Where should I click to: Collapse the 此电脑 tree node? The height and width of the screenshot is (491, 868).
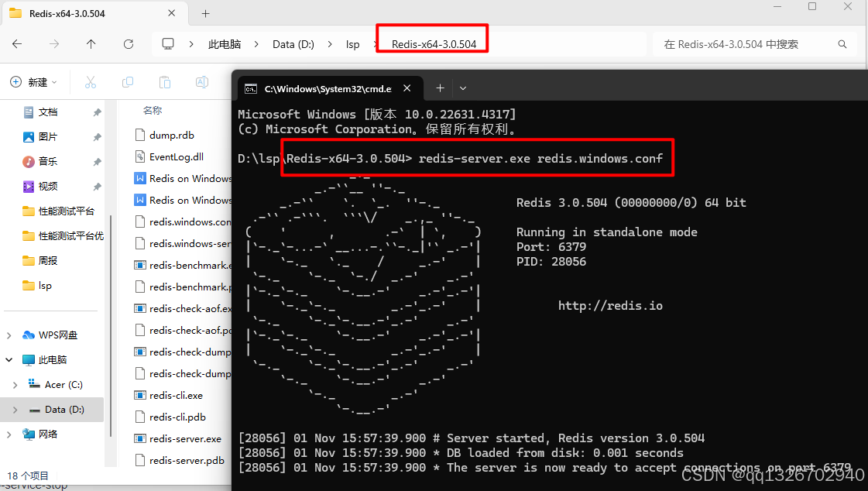pyautogui.click(x=9, y=360)
